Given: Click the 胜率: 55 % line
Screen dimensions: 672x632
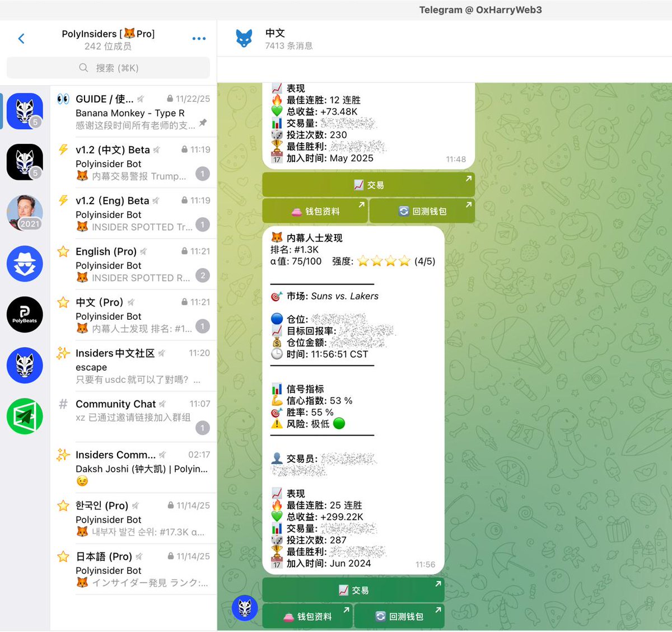Looking at the screenshot, I should pyautogui.click(x=302, y=412).
